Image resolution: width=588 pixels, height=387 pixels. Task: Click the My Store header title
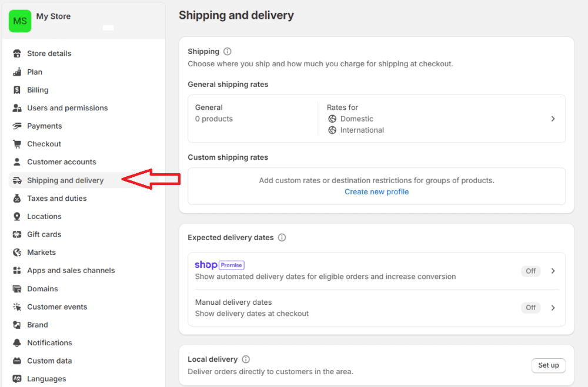click(54, 16)
